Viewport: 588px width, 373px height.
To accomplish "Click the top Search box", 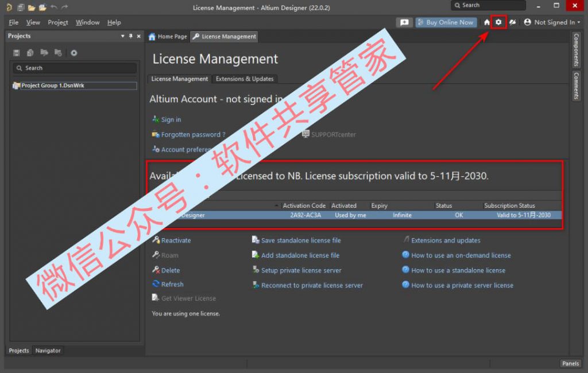I will pos(488,5).
